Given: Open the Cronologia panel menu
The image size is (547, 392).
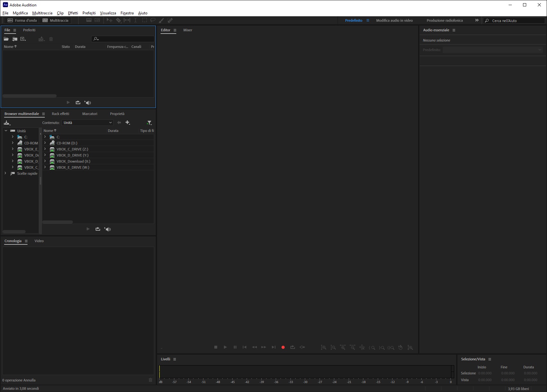Looking at the screenshot, I should pyautogui.click(x=26, y=241).
